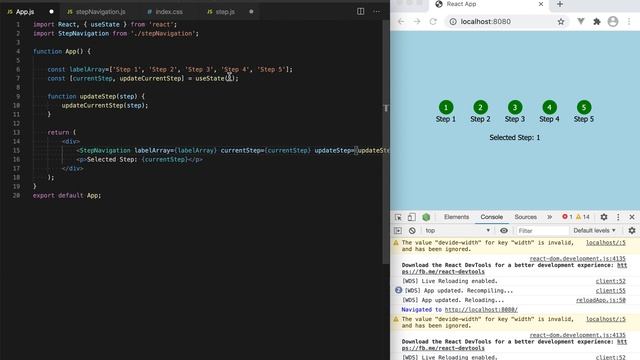The height and width of the screenshot is (360, 640).
Task: Click the browser address bar localhost:8080
Action: click(x=506, y=22)
